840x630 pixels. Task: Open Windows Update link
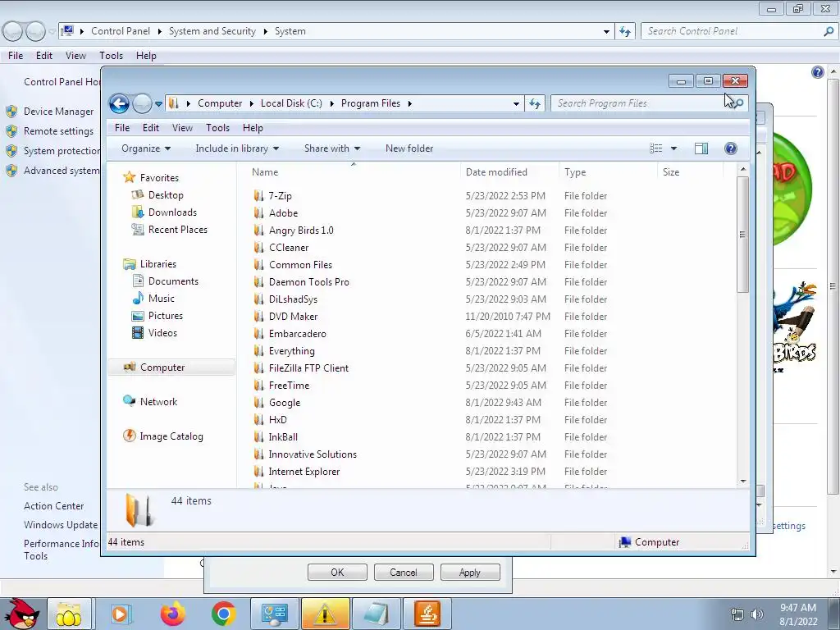click(x=61, y=525)
